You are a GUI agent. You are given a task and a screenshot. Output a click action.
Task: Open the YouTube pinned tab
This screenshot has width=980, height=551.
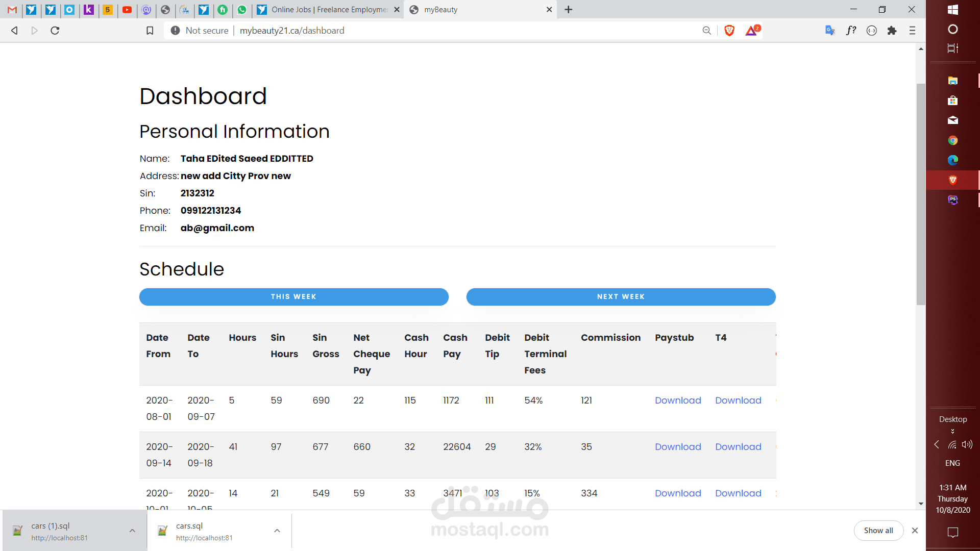tap(127, 9)
